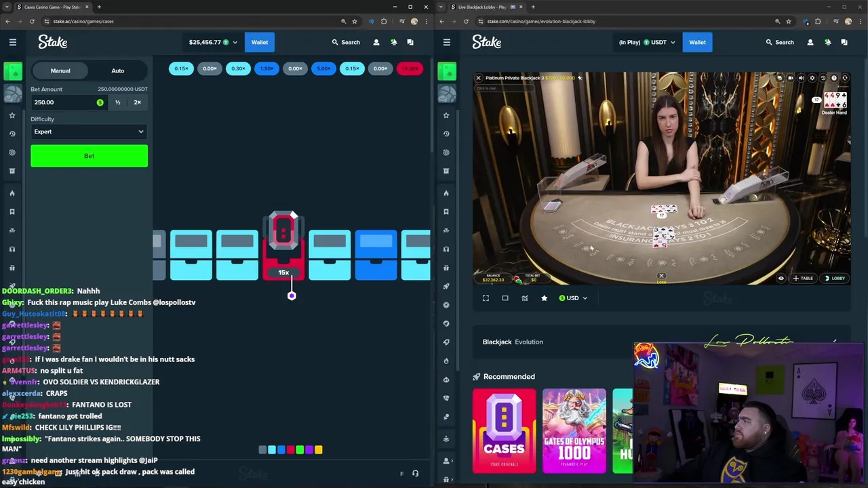Viewport: 868px width, 488px height.
Task: Open gift promotions icon in Blackjack sidebar
Action: (x=446, y=268)
